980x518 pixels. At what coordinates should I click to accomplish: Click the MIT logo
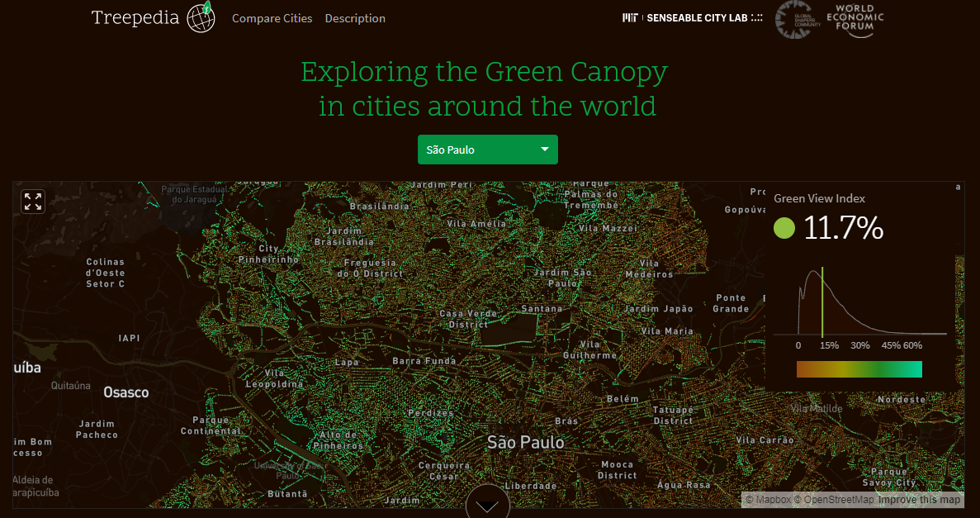point(628,17)
